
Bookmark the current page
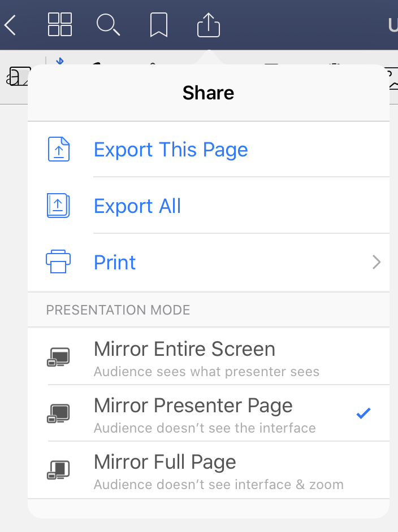pyautogui.click(x=158, y=25)
